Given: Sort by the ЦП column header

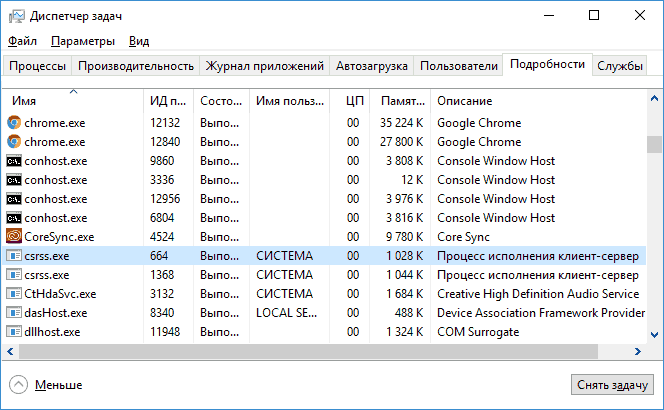Looking at the screenshot, I should tap(350, 101).
